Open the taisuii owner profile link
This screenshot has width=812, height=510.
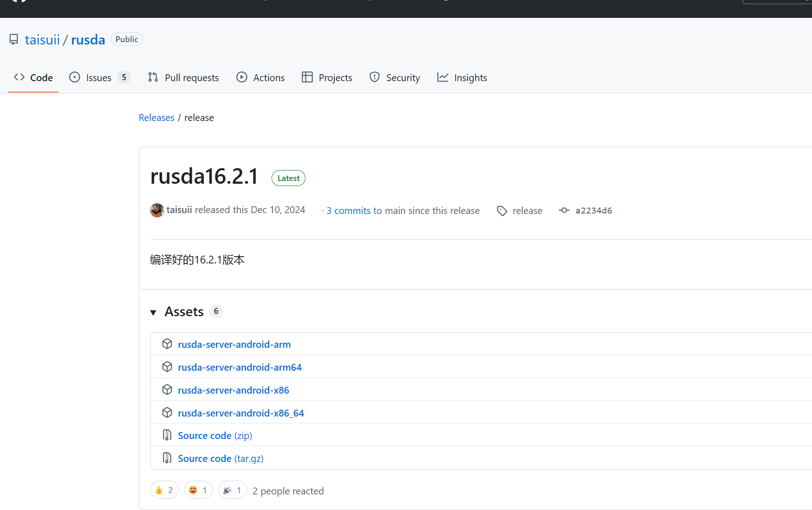click(42, 40)
